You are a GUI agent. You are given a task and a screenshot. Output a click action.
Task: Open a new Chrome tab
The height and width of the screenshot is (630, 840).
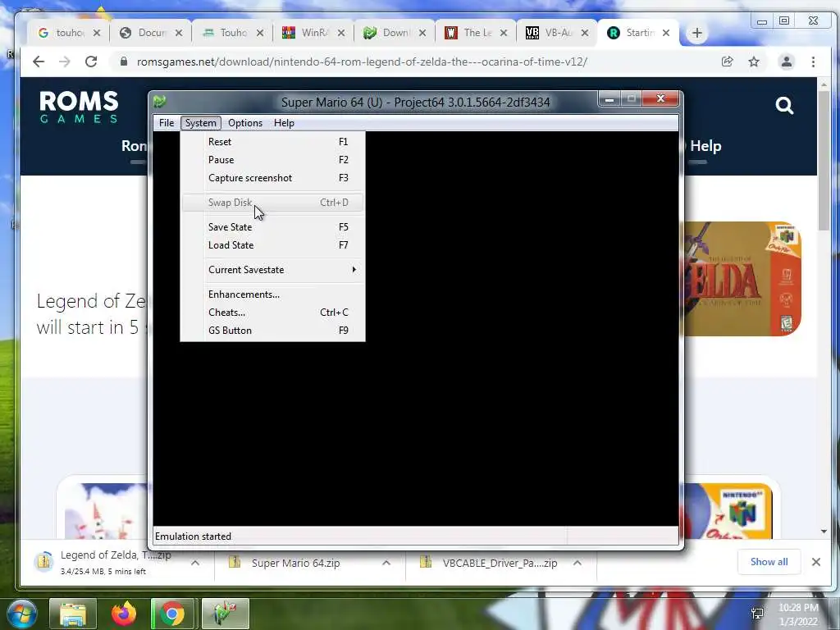tap(696, 33)
